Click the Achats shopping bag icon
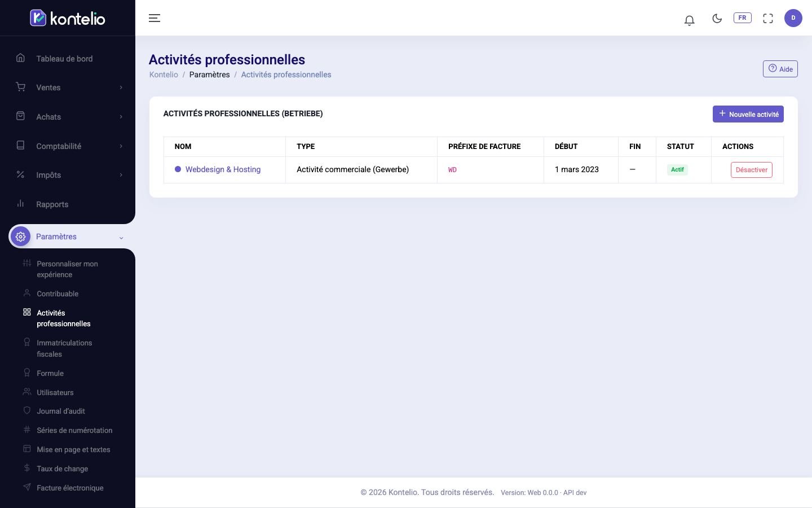The height and width of the screenshot is (508, 812). 21,116
